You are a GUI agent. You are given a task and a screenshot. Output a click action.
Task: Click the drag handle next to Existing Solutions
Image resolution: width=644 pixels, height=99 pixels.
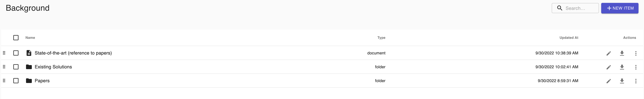4,67
